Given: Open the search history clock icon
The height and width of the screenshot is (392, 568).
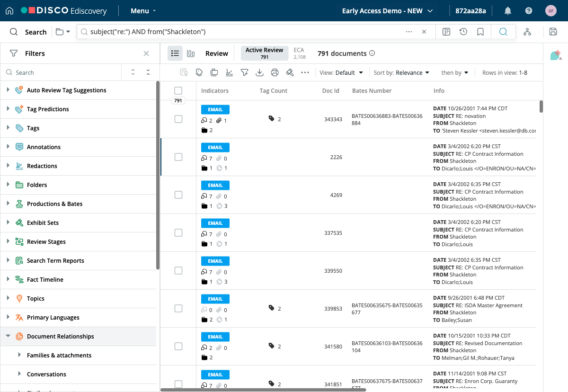Looking at the screenshot, I should [463, 32].
